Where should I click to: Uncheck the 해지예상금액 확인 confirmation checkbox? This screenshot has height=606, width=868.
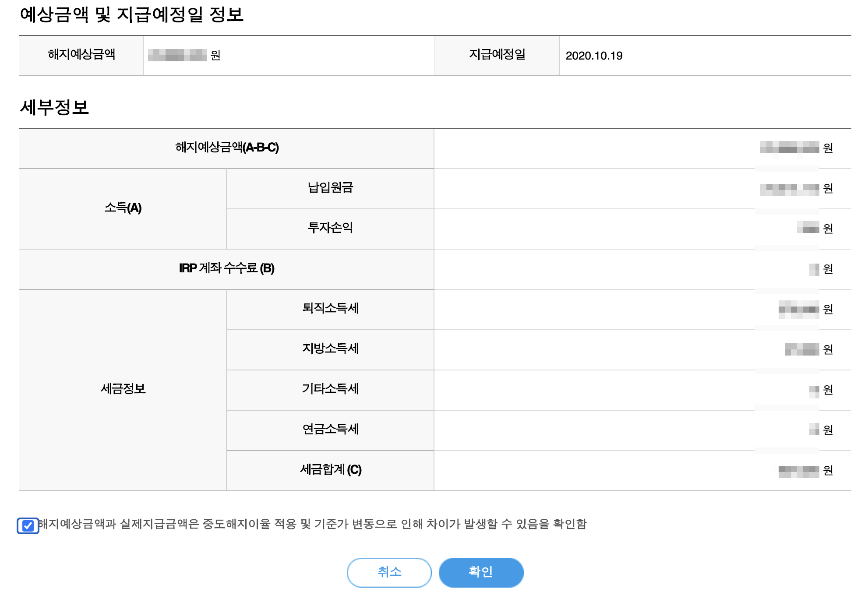[28, 525]
